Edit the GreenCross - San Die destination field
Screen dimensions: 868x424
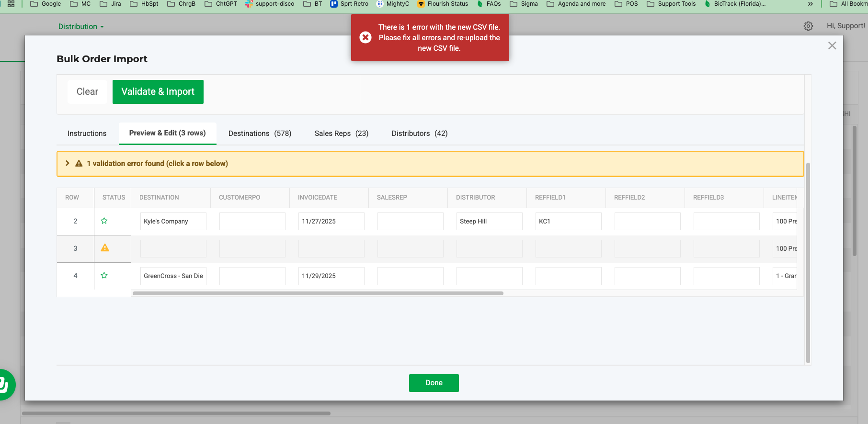(173, 276)
